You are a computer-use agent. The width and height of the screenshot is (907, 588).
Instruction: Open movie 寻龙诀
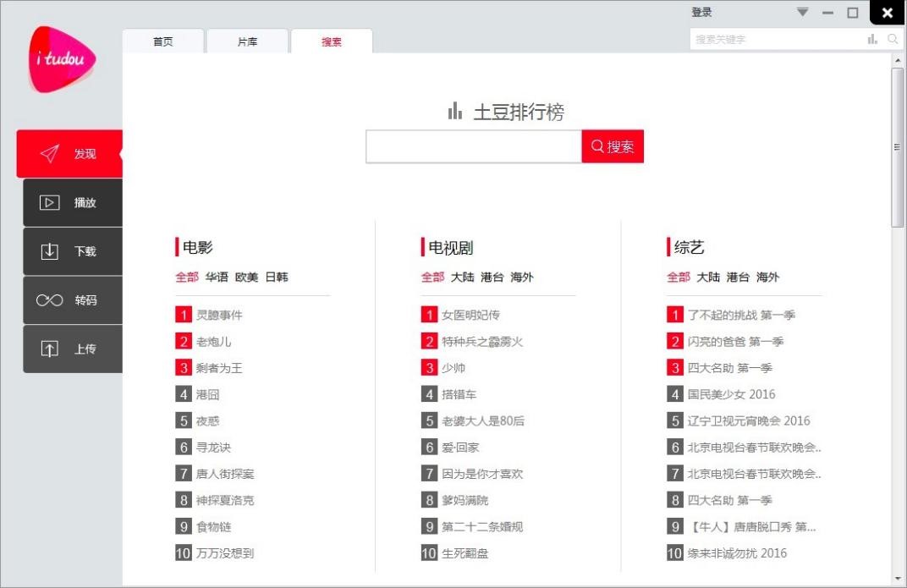tap(213, 448)
